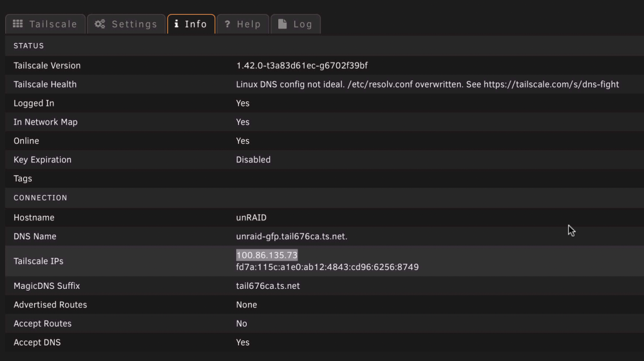The width and height of the screenshot is (644, 361).
Task: Click the DNS Name label
Action: (x=35, y=237)
